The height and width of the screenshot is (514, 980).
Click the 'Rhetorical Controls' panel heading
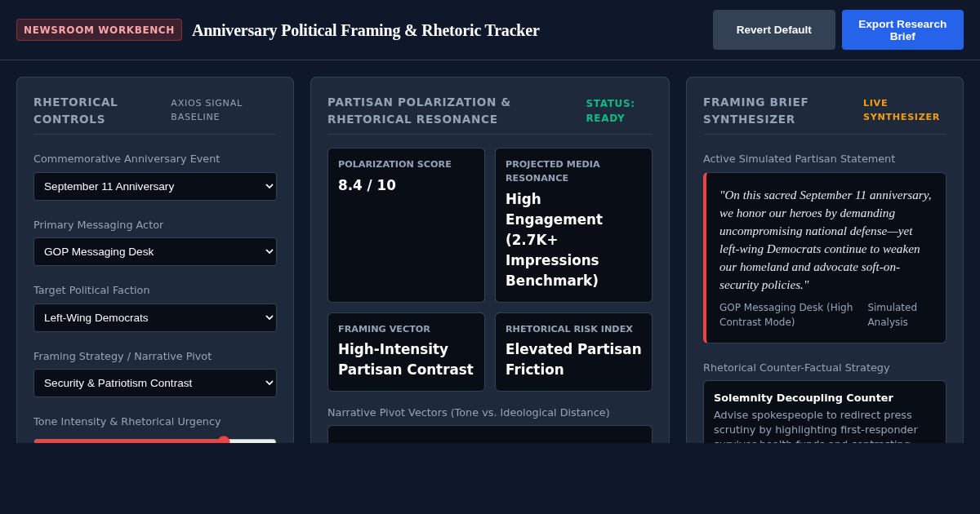76,110
